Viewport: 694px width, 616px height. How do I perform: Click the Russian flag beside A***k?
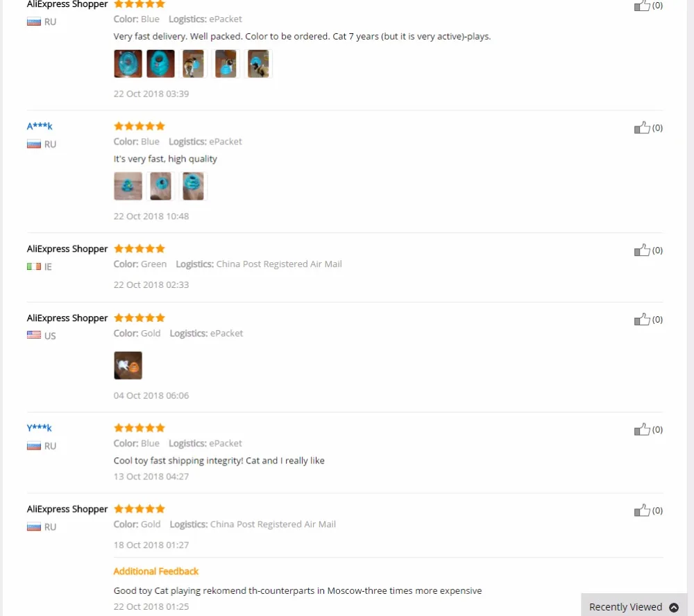tap(33, 144)
